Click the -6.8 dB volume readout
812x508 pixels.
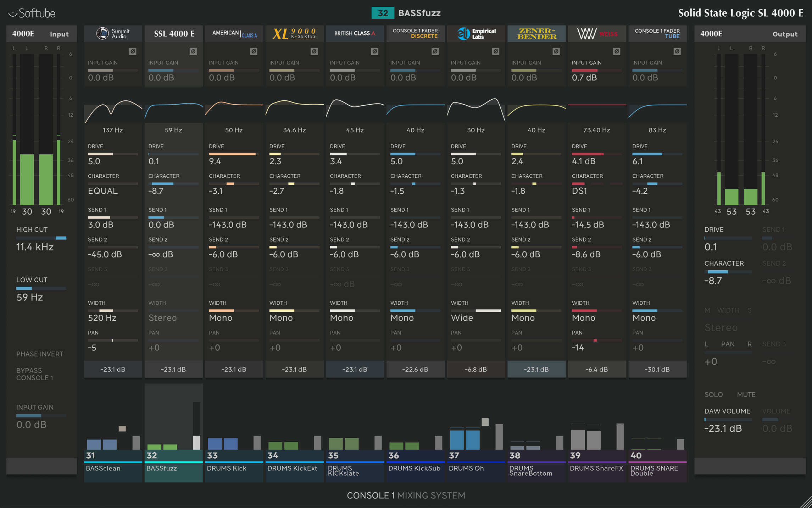pyautogui.click(x=476, y=369)
